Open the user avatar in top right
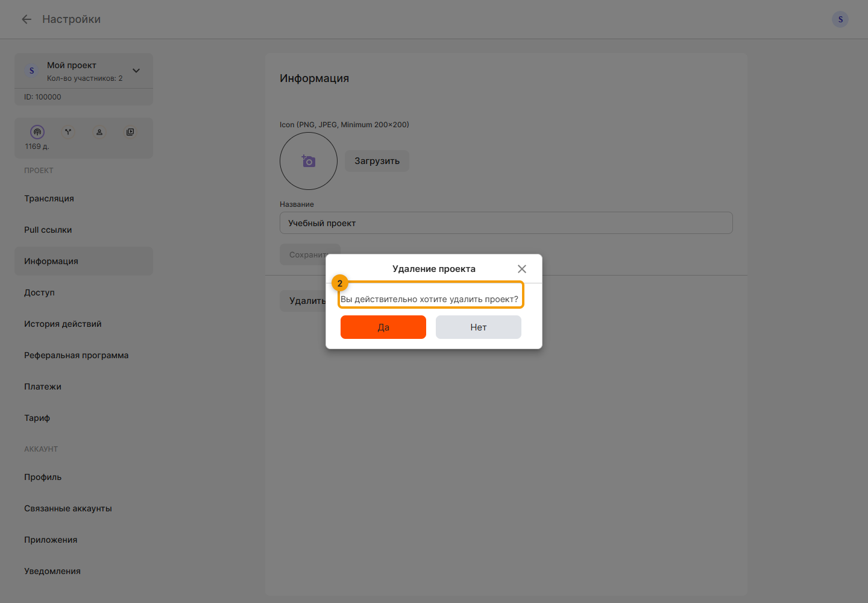The image size is (868, 603). (840, 19)
